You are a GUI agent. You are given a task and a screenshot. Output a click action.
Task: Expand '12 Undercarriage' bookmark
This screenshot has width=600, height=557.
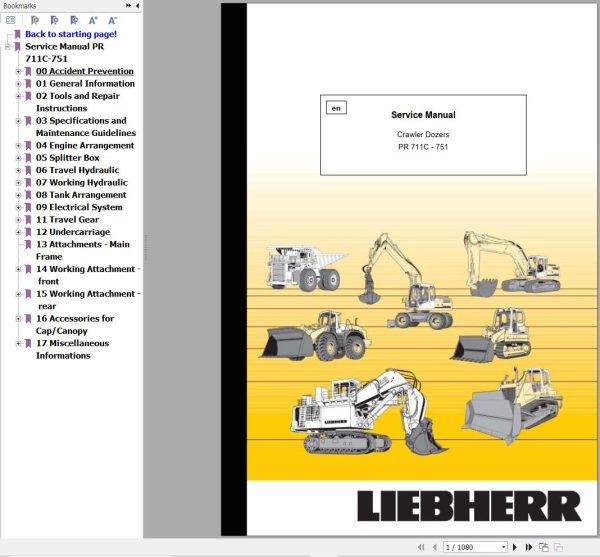tap(18, 232)
